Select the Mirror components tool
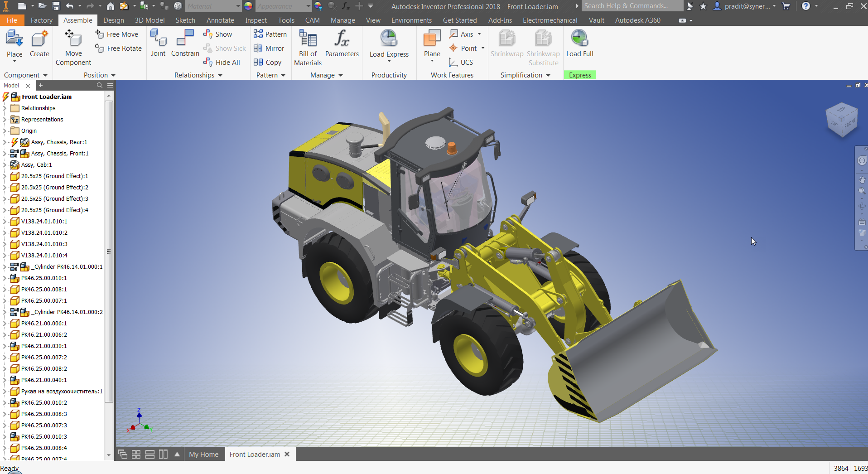 [269, 48]
